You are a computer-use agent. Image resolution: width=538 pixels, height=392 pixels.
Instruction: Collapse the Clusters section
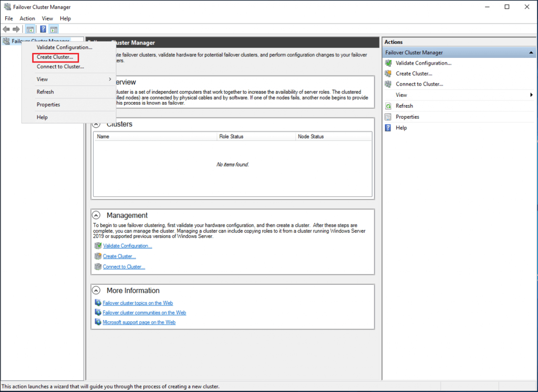click(x=97, y=124)
